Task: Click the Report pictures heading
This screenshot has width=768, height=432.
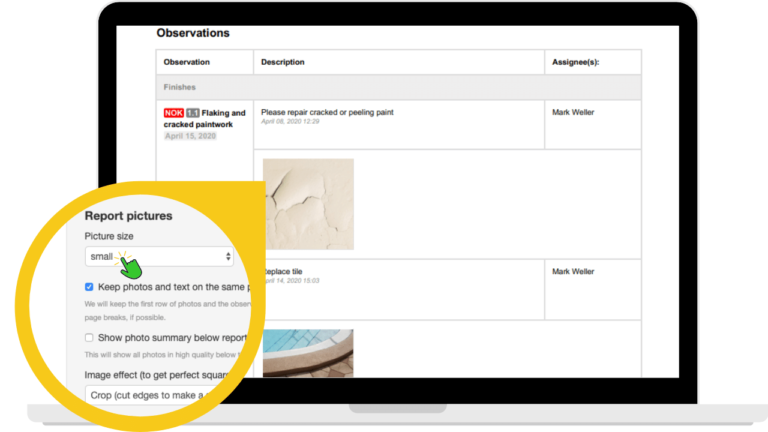Action: tap(128, 216)
